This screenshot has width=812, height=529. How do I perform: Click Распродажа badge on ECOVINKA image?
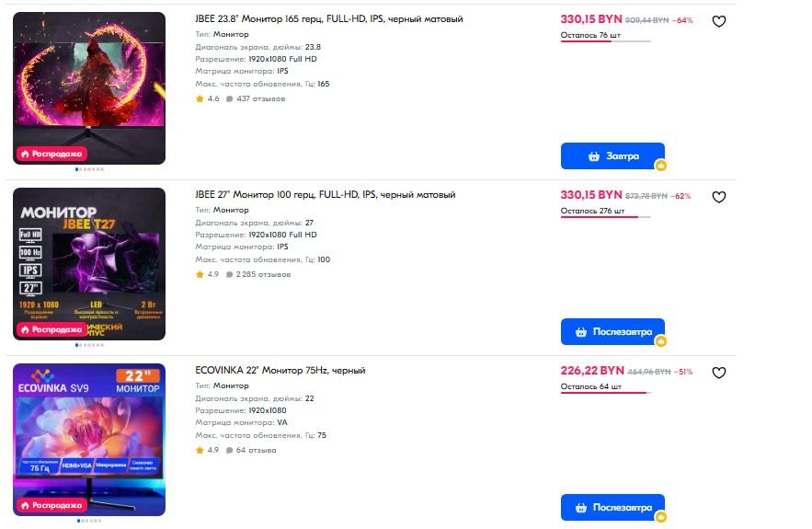click(51, 505)
